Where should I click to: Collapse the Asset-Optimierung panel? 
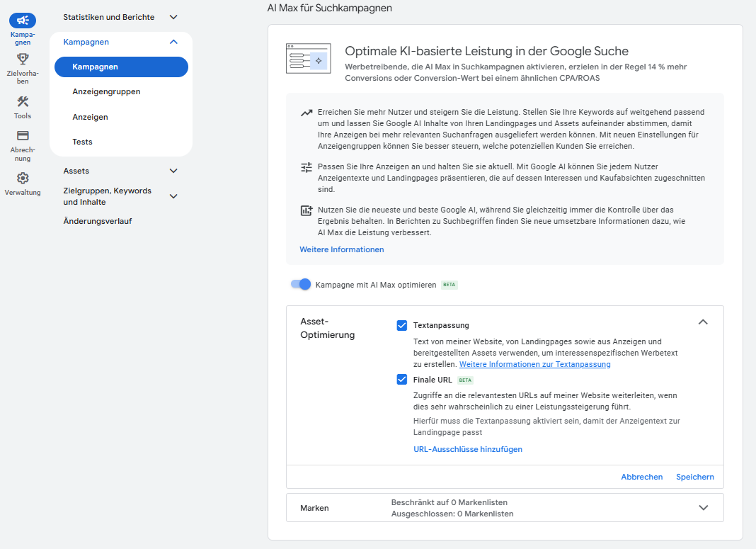pos(703,322)
